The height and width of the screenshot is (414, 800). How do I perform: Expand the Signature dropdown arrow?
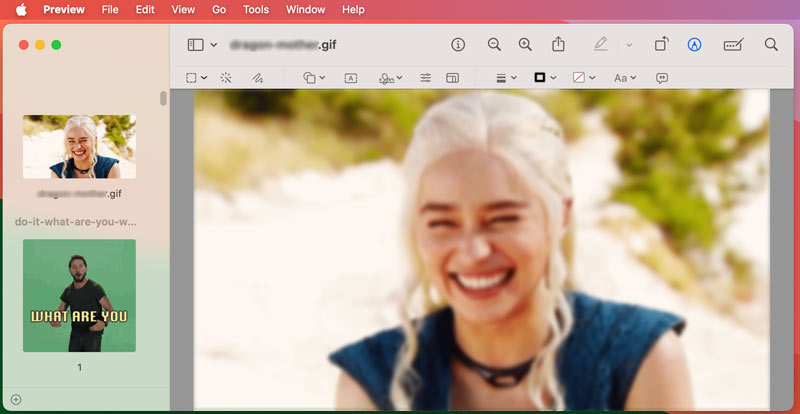(x=399, y=78)
